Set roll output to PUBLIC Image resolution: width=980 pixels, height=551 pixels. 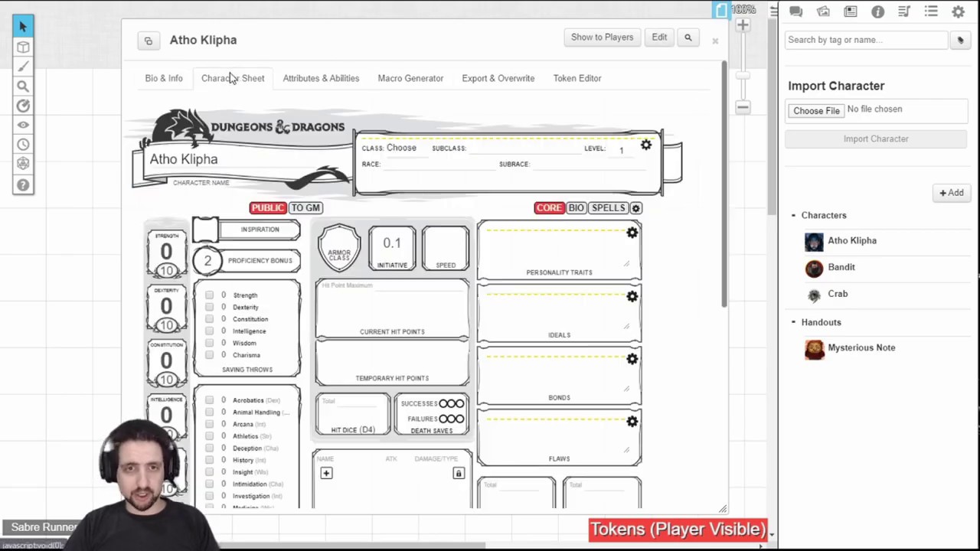[x=268, y=208]
